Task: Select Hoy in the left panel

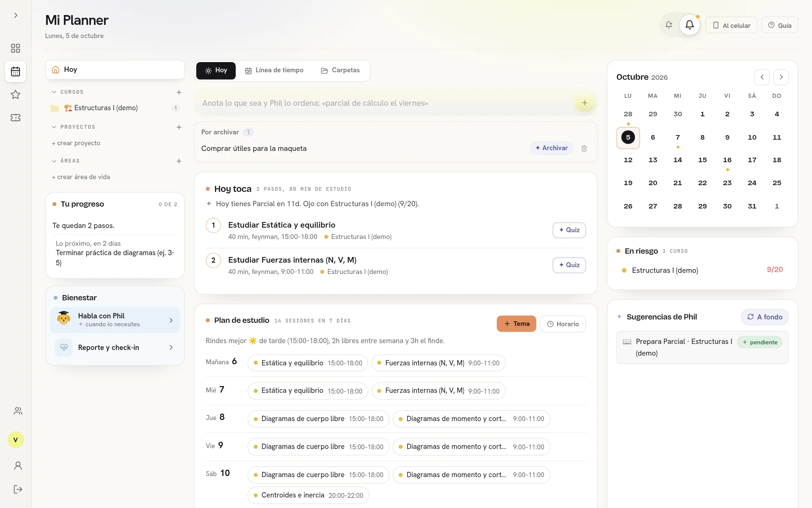Action: pyautogui.click(x=115, y=70)
